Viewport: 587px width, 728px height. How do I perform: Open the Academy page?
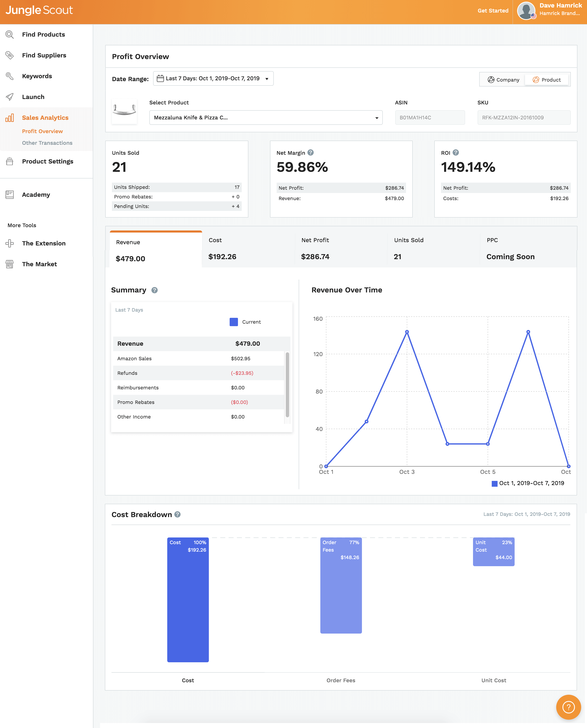tap(36, 194)
